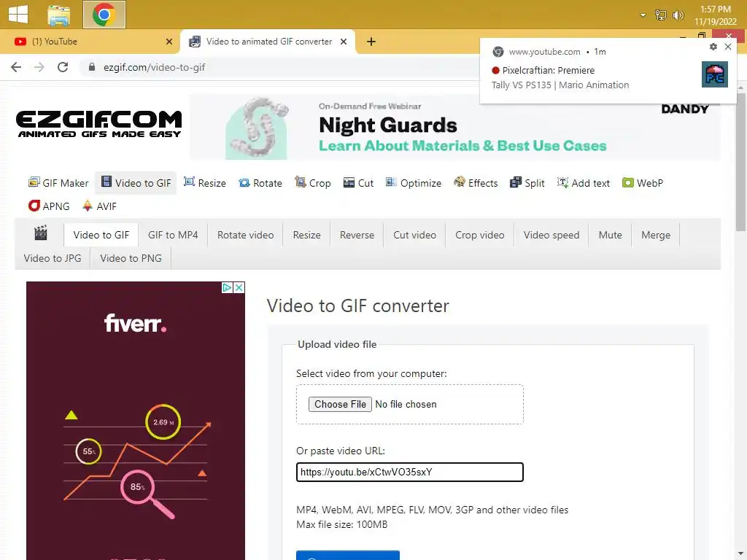Viewport: 747px width, 560px height.
Task: Open the GIF Maker tool
Action: (x=58, y=183)
